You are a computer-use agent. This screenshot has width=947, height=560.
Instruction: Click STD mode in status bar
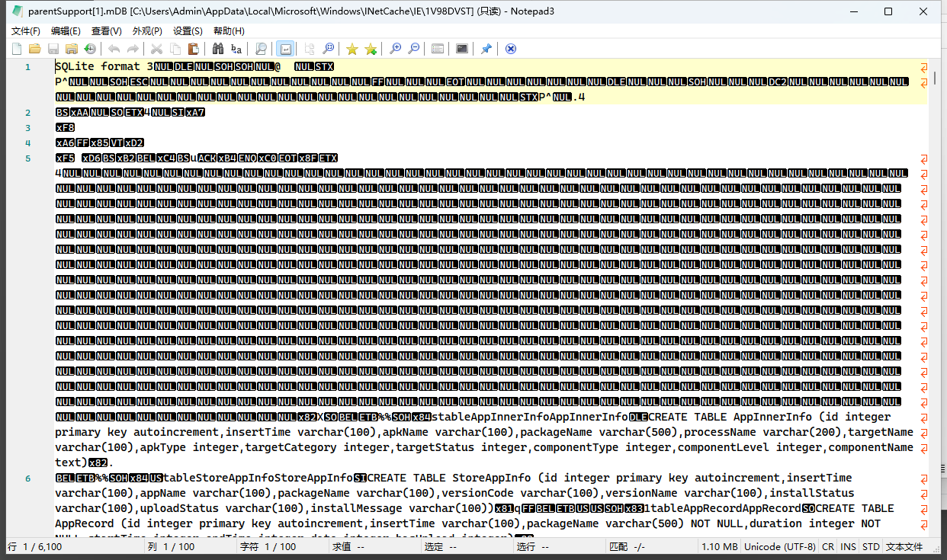(x=871, y=547)
